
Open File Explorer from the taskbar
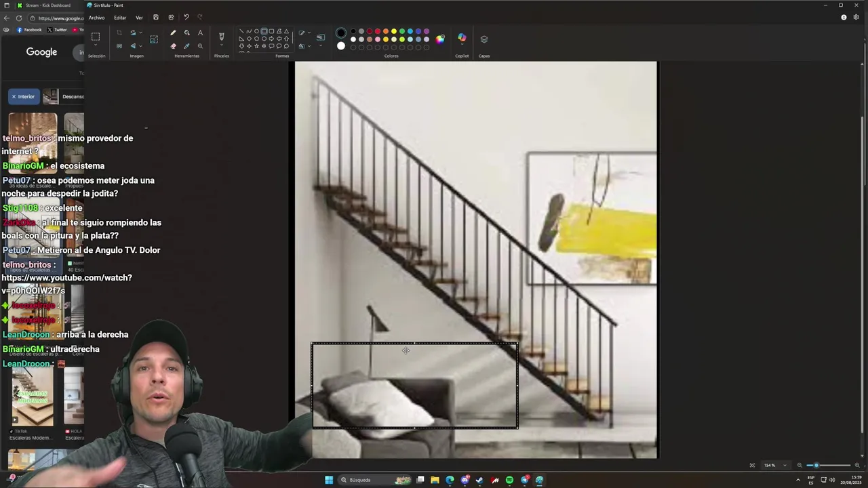tap(435, 480)
